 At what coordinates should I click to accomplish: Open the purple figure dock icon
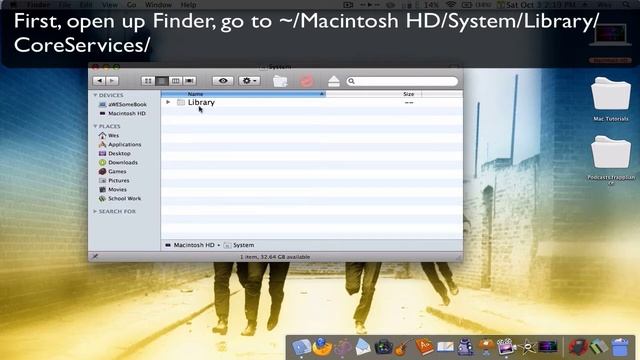(x=465, y=347)
